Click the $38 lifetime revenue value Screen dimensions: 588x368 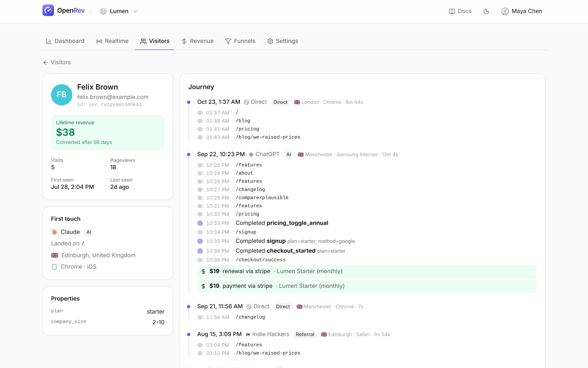click(65, 132)
